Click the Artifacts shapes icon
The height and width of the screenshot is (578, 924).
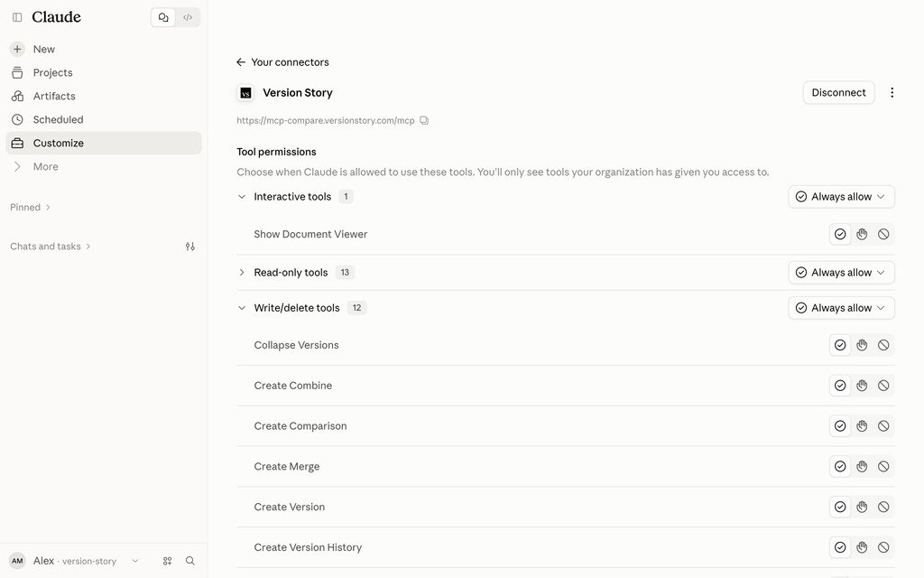pos(17,96)
